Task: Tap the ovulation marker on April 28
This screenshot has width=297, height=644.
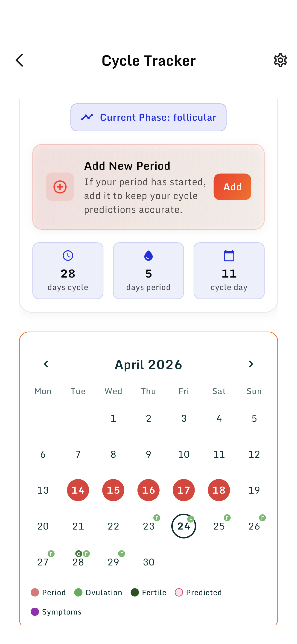Action: click(79, 554)
